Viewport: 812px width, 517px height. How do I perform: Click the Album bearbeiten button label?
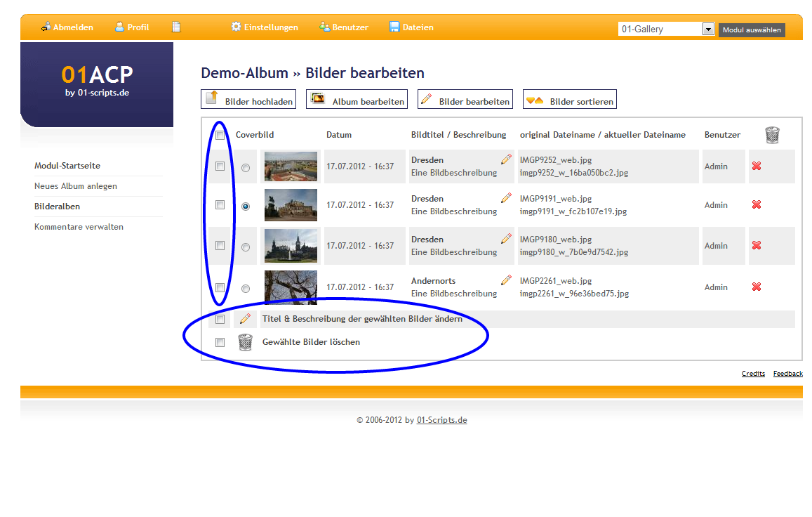point(368,102)
